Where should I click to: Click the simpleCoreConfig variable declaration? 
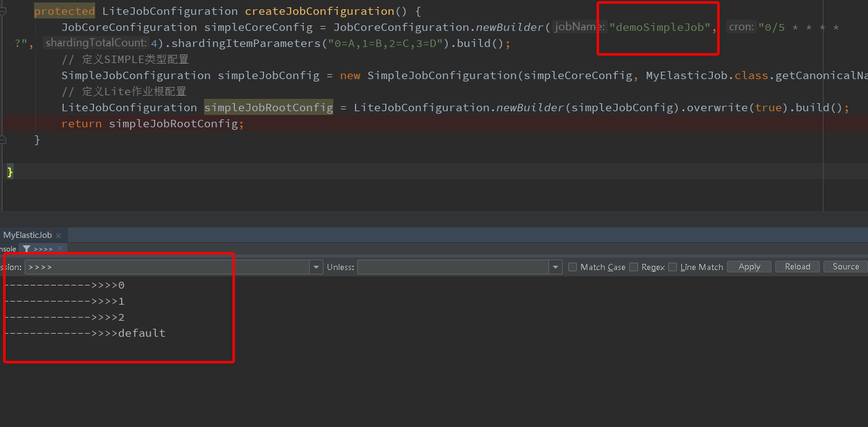coord(258,27)
